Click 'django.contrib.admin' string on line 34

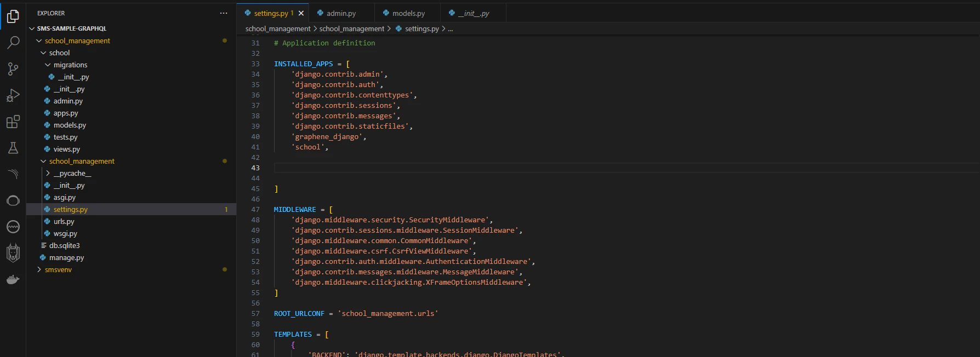(x=337, y=74)
